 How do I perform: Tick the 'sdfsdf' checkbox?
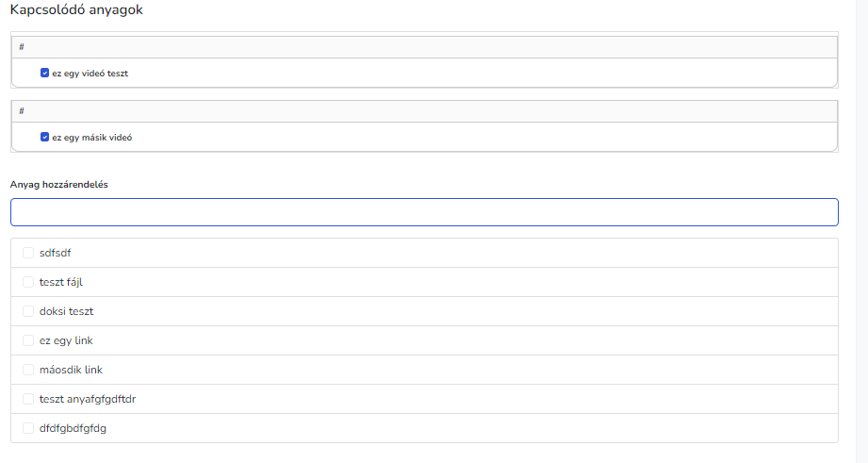pyautogui.click(x=28, y=253)
